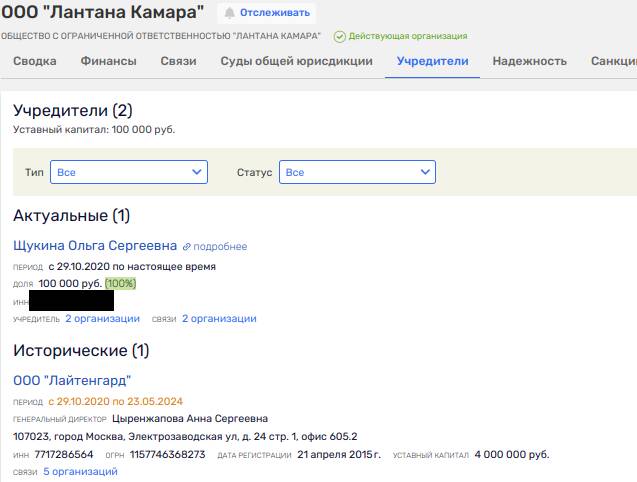The height and width of the screenshot is (482, 637).
Task: Open ООО "Лайтенгард" company link
Action: (72, 381)
